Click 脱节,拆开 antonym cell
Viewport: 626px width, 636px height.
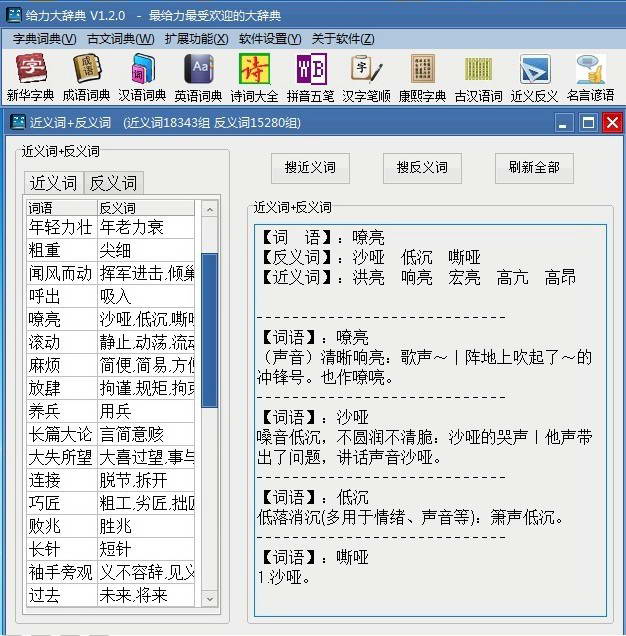coord(146,480)
